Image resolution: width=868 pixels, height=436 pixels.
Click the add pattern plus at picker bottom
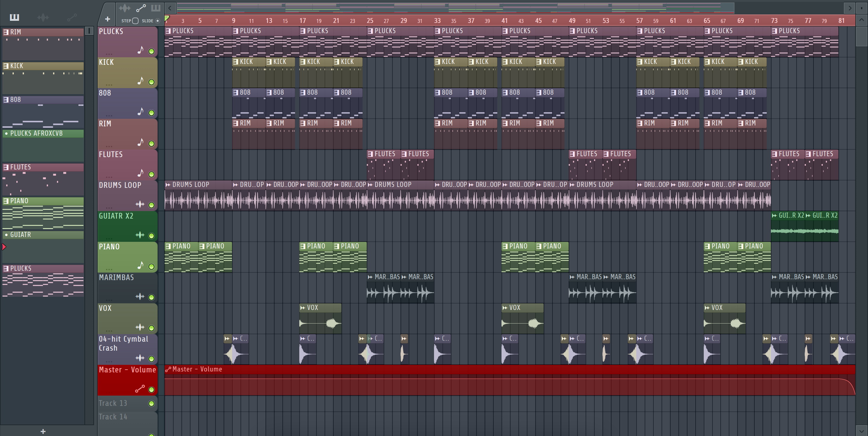(x=43, y=431)
